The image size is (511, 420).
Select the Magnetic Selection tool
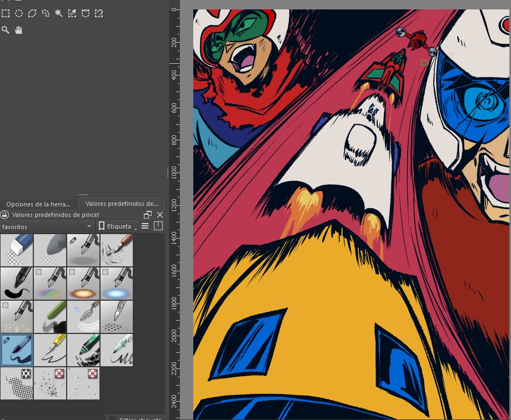tap(99, 13)
